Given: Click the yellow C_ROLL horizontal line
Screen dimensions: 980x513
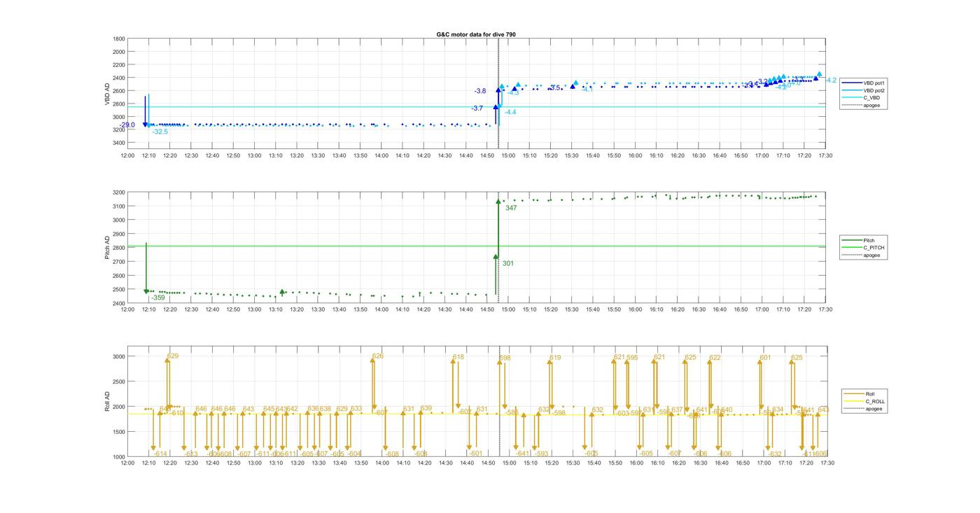Looking at the screenshot, I should [476, 414].
